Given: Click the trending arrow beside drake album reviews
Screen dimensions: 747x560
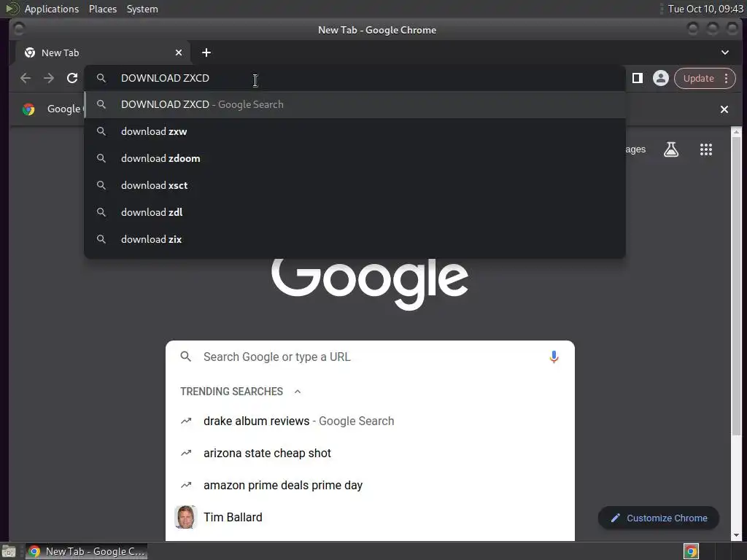Looking at the screenshot, I should pos(186,421).
